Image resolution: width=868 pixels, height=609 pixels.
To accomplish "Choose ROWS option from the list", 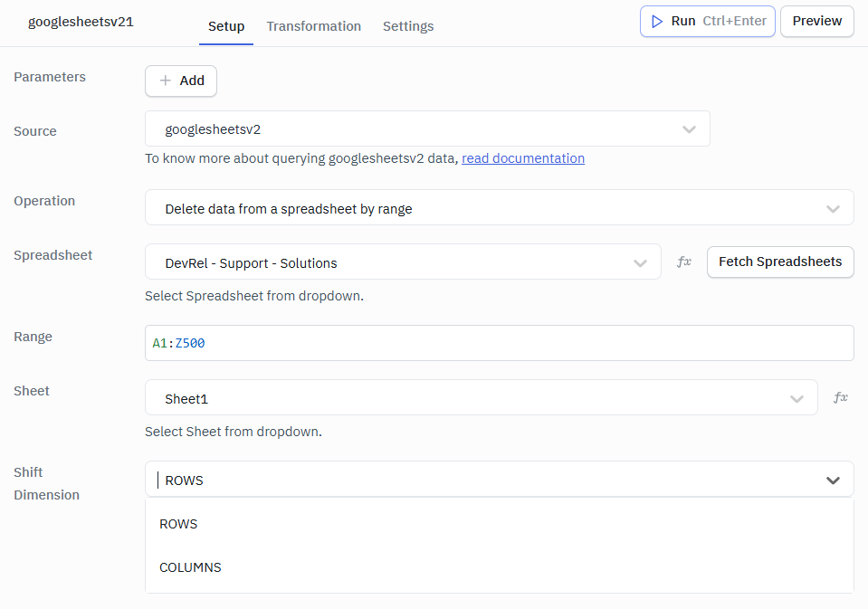I will 178,524.
